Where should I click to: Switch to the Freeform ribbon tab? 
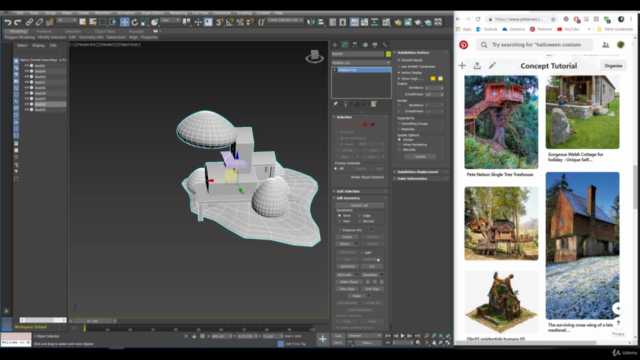click(44, 31)
